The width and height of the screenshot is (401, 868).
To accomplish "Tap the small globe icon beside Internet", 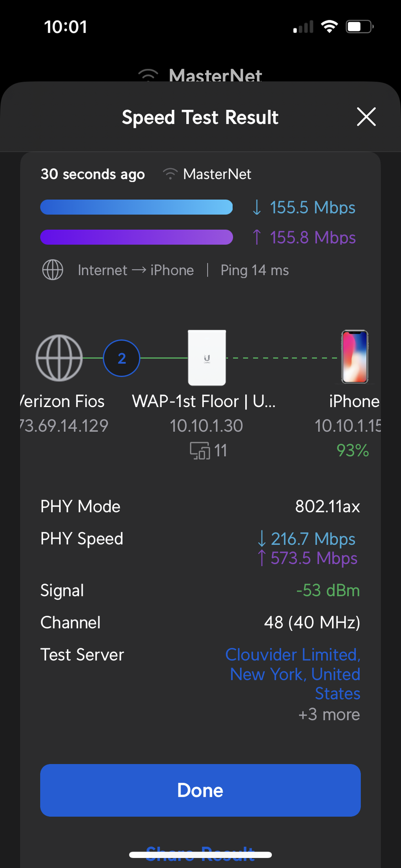I will coord(53,270).
